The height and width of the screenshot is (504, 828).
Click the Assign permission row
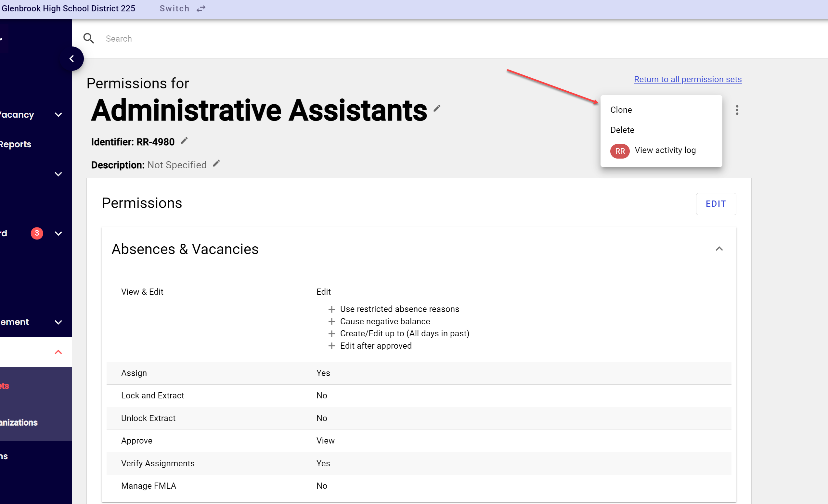coord(419,373)
